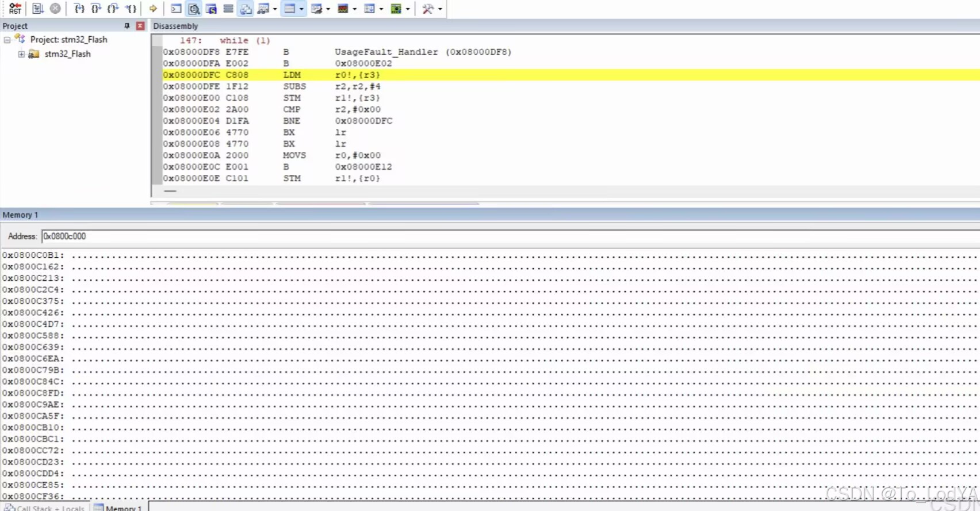Click the System Viewer windows icon
The width and height of the screenshot is (980, 511).
pyautogui.click(x=396, y=9)
